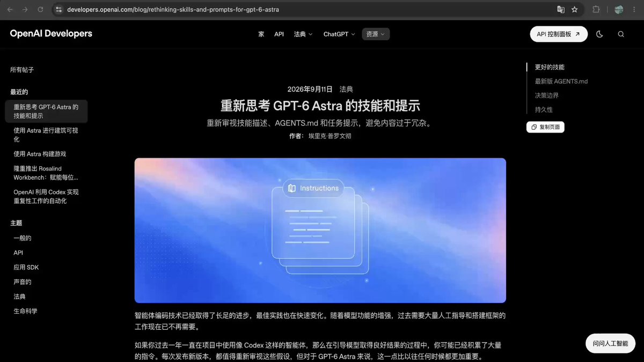Open the API navigation item
This screenshot has width=644, height=362.
pyautogui.click(x=279, y=34)
